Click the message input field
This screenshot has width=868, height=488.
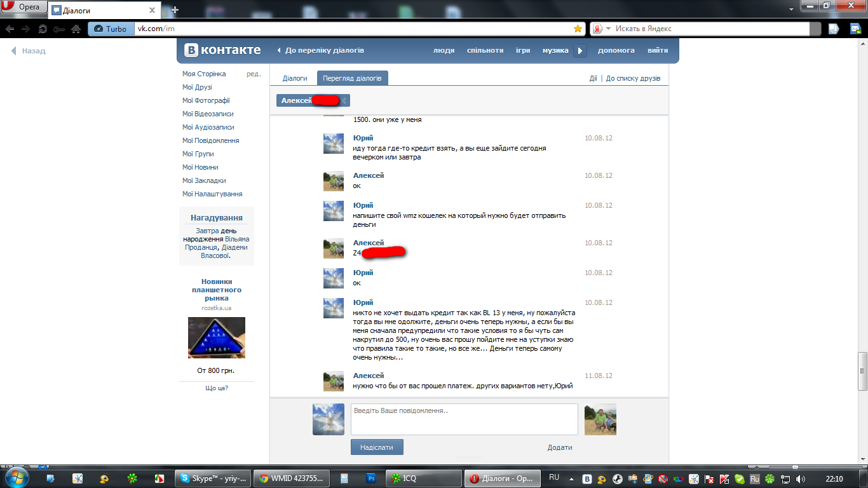pos(464,419)
